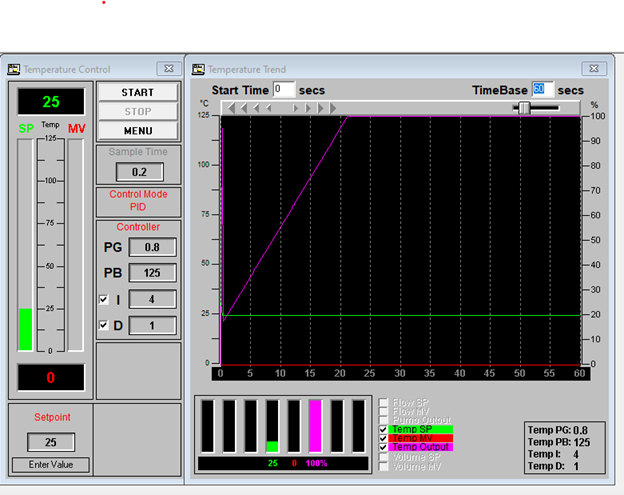624x495 pixels.
Task: Adjust the trend toolbar slider handle
Action: (x=525, y=108)
